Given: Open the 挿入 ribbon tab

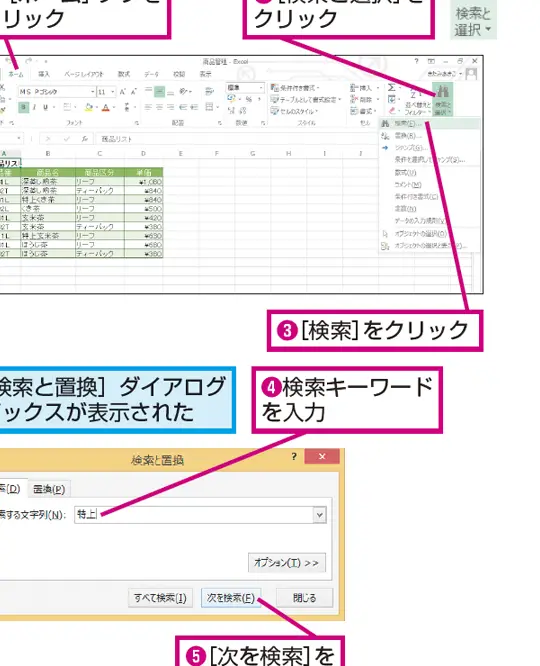Looking at the screenshot, I should pos(43,74).
